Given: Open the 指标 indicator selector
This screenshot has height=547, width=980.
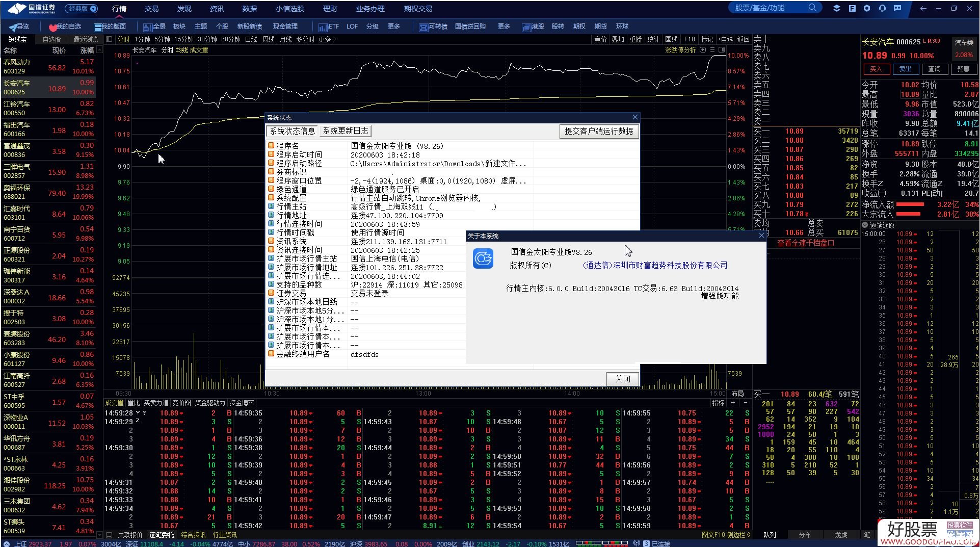Looking at the screenshot, I should click(x=719, y=403).
